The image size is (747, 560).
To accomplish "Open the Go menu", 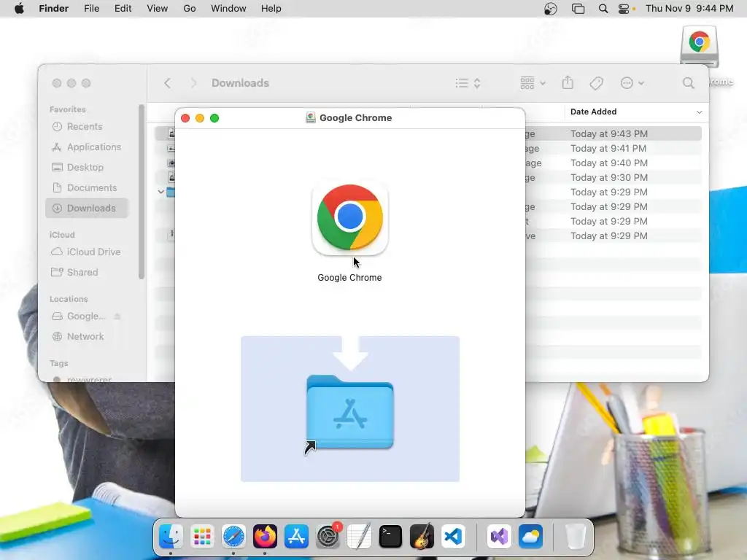I will (190, 9).
